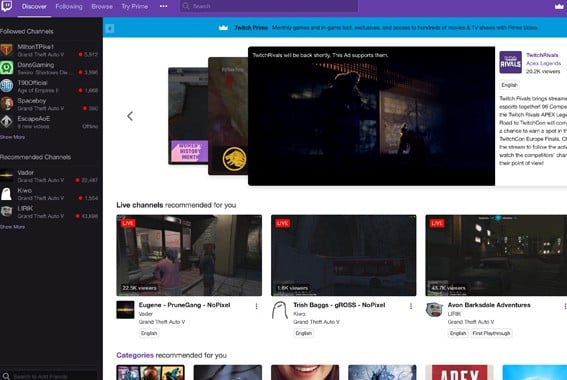Screen dimensions: 567x380
Task: Open the Discover tab
Action: tap(34, 7)
